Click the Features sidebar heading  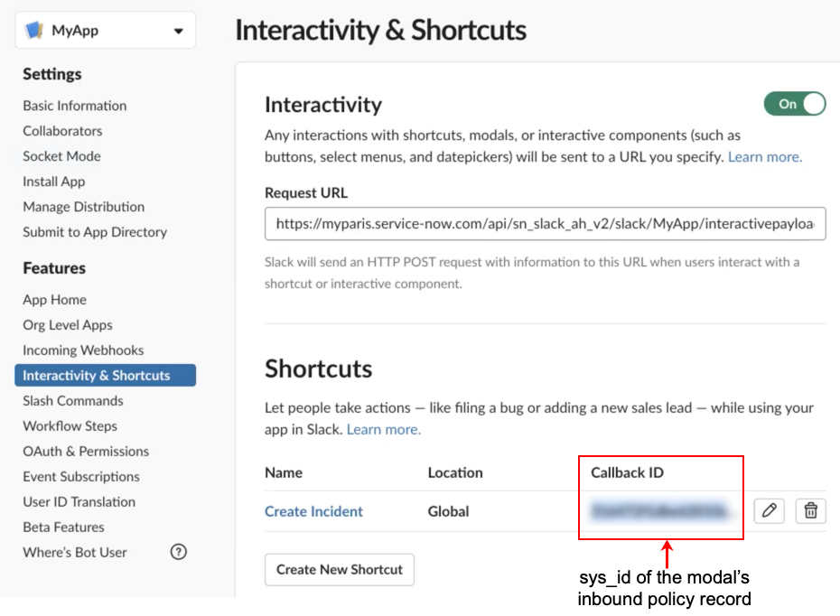point(54,268)
